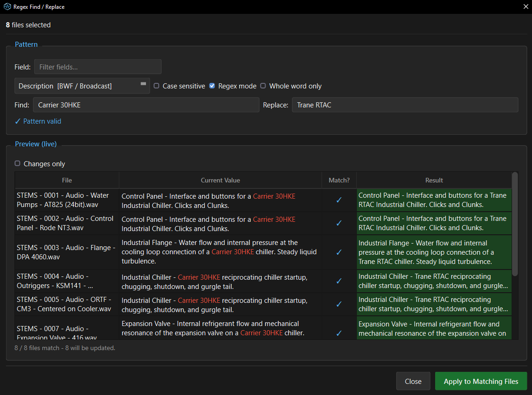Viewport: 532px width, 395px height.
Task: Select file STEMS - 0001 Water Pumps AT825
Action: tap(67, 200)
